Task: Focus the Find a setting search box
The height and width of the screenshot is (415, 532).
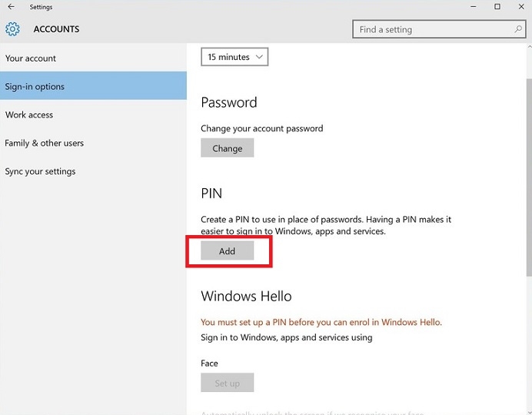Action: click(x=439, y=29)
